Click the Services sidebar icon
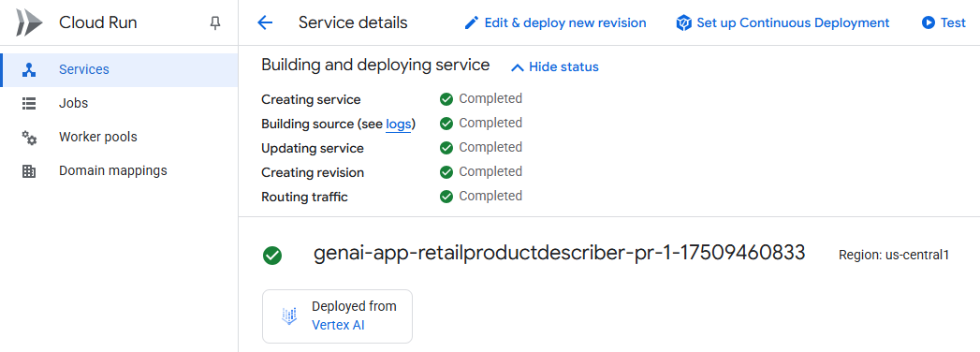 click(29, 69)
